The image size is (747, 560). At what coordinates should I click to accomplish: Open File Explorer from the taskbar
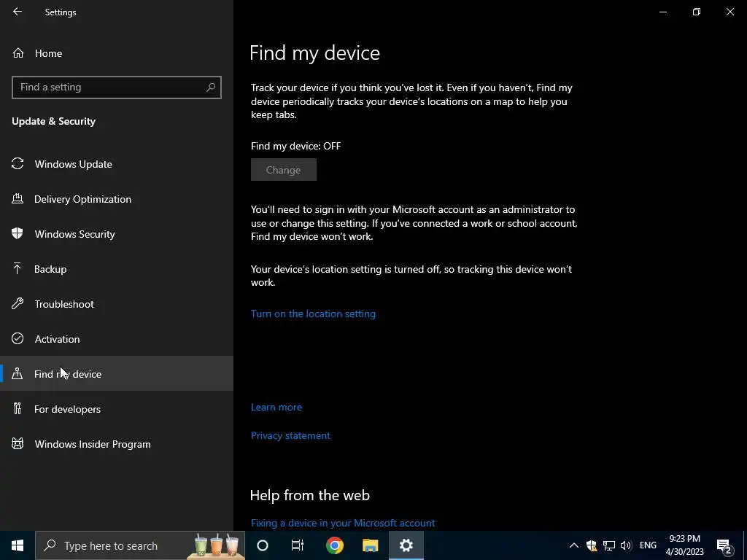(370, 545)
